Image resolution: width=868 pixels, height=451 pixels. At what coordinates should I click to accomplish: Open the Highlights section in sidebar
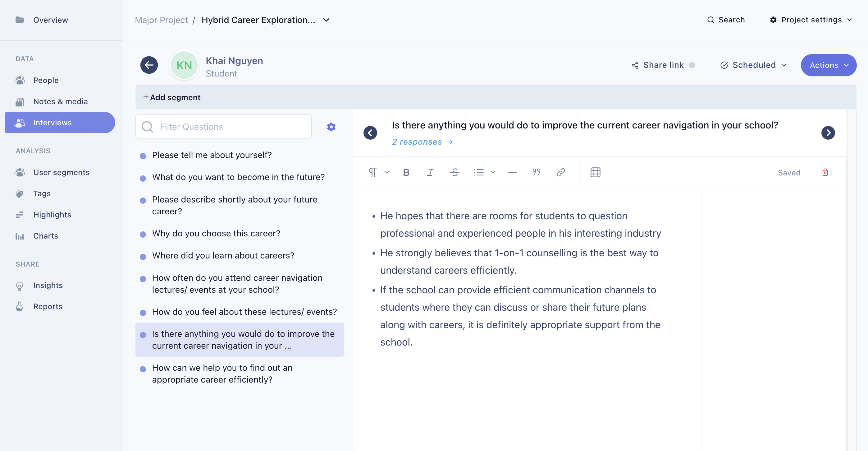click(52, 215)
